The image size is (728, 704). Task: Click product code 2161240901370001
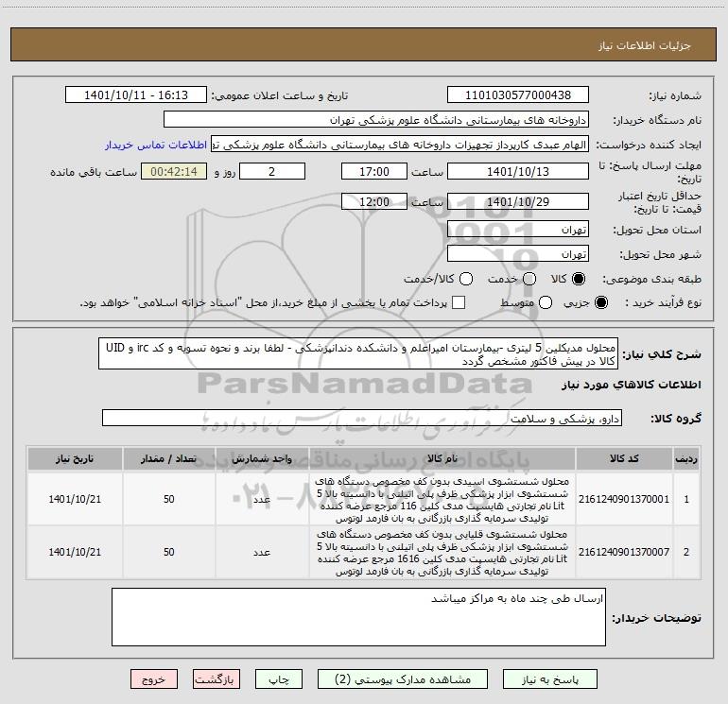(624, 499)
